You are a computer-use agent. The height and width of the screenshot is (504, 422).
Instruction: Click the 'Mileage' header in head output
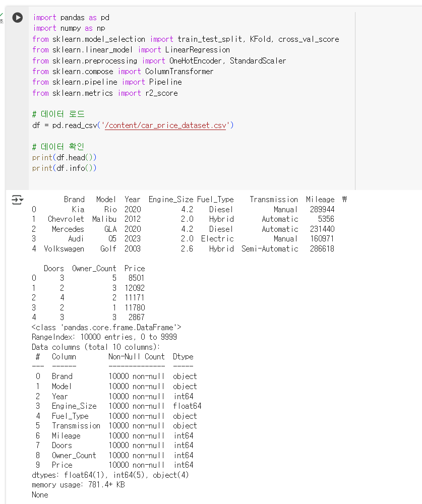pyautogui.click(x=320, y=200)
